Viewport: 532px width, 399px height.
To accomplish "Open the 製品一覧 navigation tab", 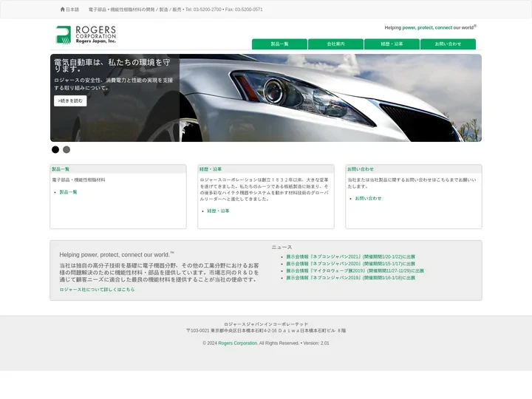I will click(279, 44).
